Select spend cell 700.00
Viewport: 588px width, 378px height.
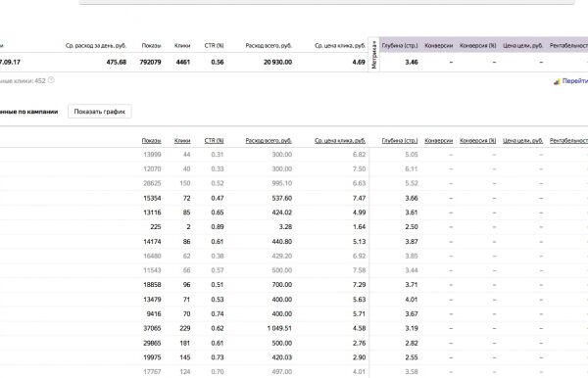(282, 285)
